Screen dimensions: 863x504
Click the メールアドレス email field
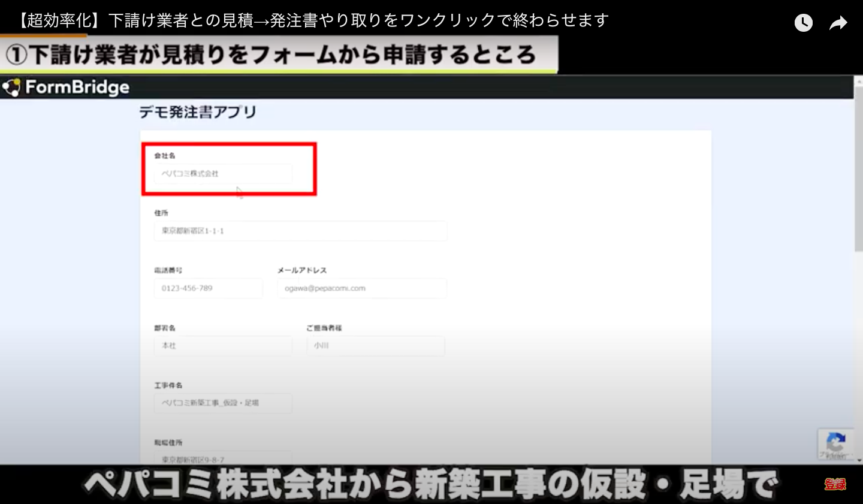coord(361,288)
